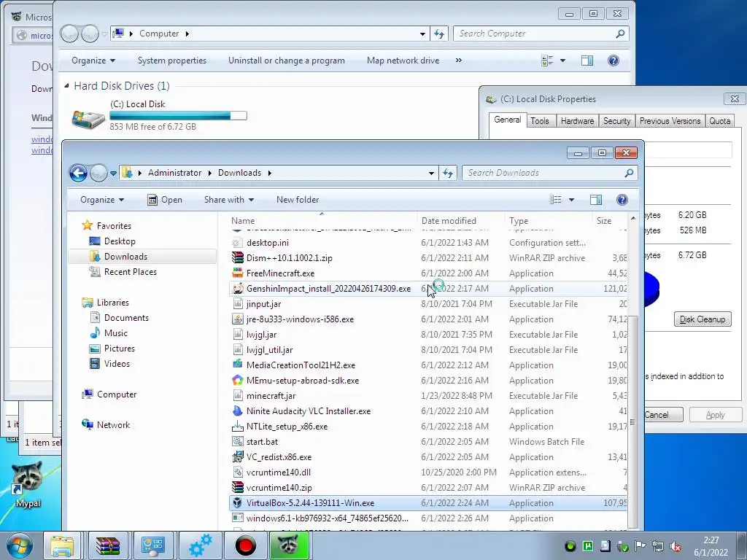Select the MediaCreationTool21H2.exe icon

[237, 365]
